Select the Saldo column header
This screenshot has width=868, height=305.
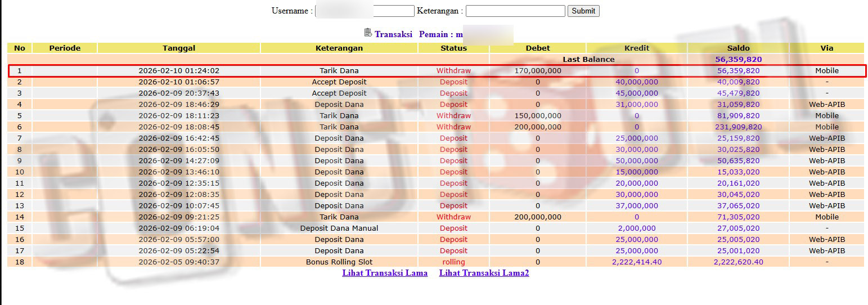[738, 48]
